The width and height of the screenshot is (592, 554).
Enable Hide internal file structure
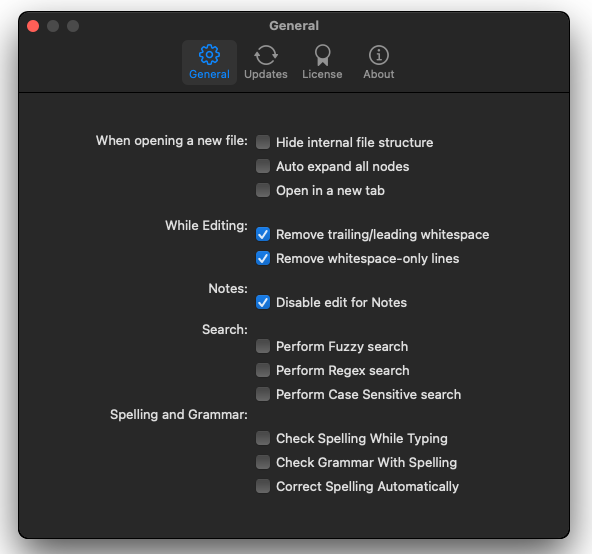pyautogui.click(x=263, y=142)
